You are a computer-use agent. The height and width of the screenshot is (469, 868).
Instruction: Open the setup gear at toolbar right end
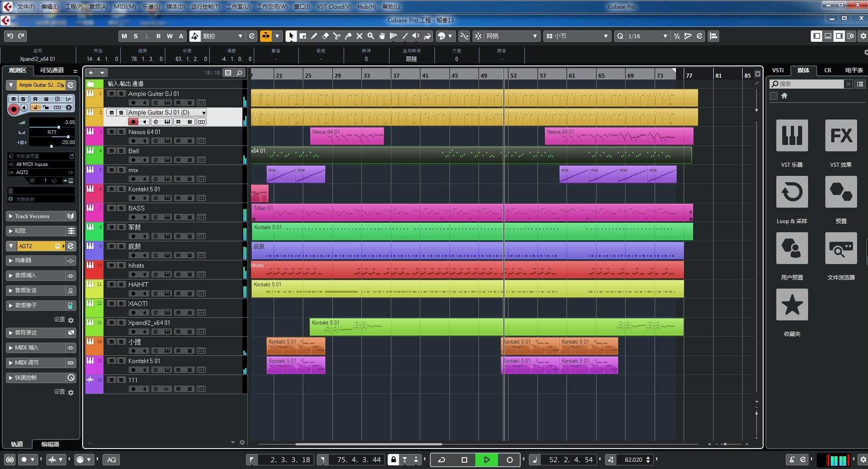point(863,36)
